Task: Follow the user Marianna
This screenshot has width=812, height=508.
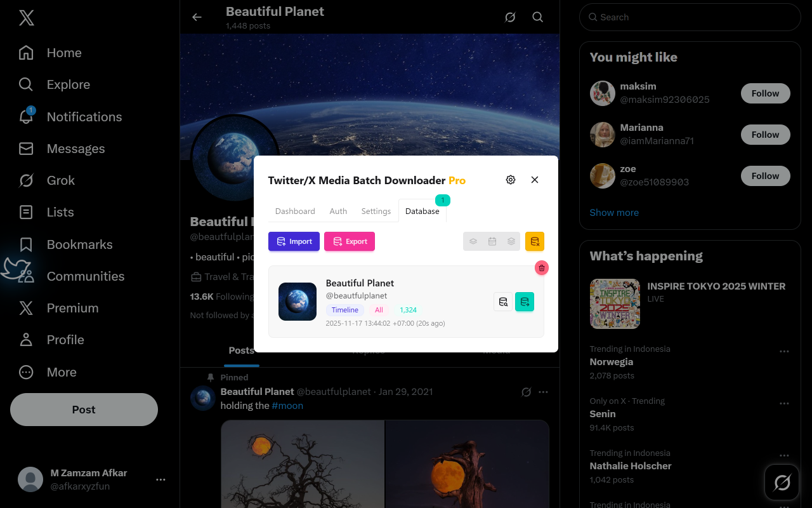Action: point(765,135)
